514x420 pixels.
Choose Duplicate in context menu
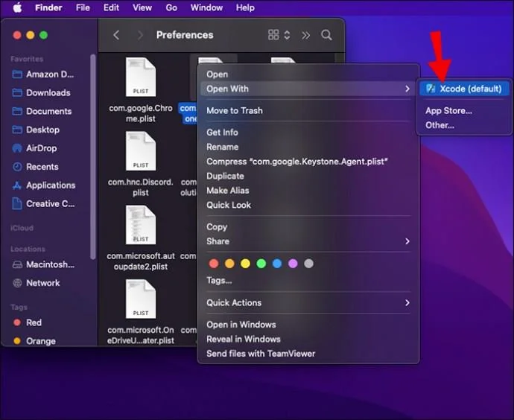click(x=225, y=176)
